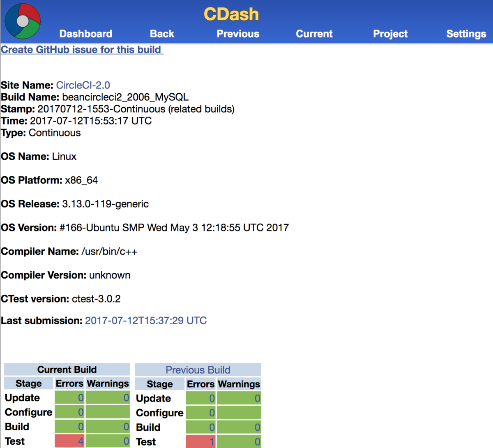493x448 pixels.
Task: Select Previous from the navigation bar
Action: (x=238, y=34)
